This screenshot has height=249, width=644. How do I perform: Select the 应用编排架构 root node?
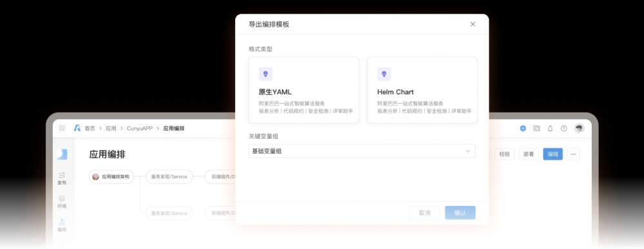point(111,177)
